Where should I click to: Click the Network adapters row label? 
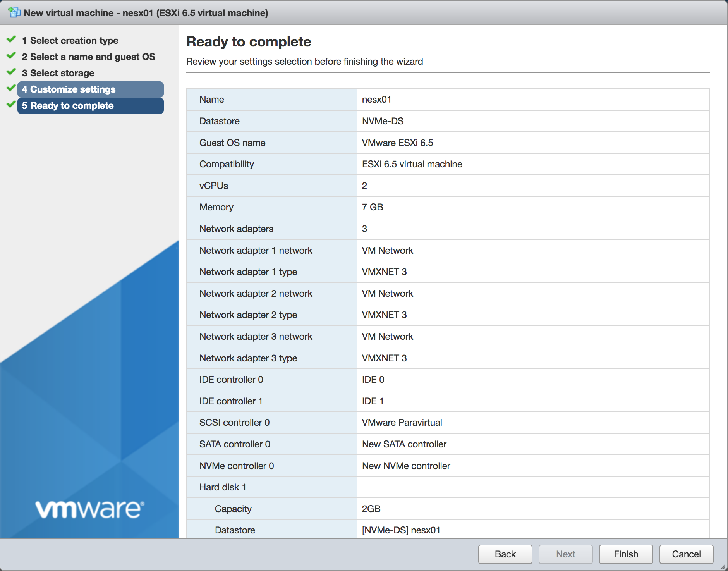236,229
